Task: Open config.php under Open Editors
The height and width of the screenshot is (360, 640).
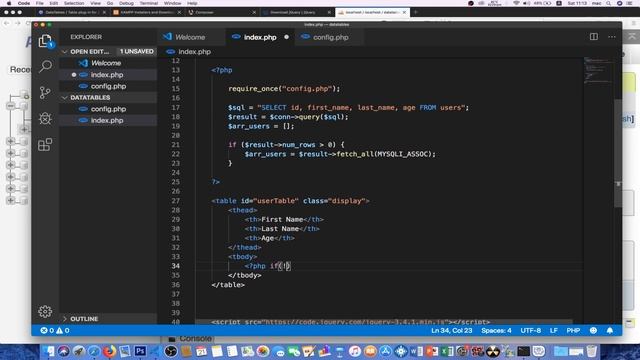Action: tap(108, 86)
